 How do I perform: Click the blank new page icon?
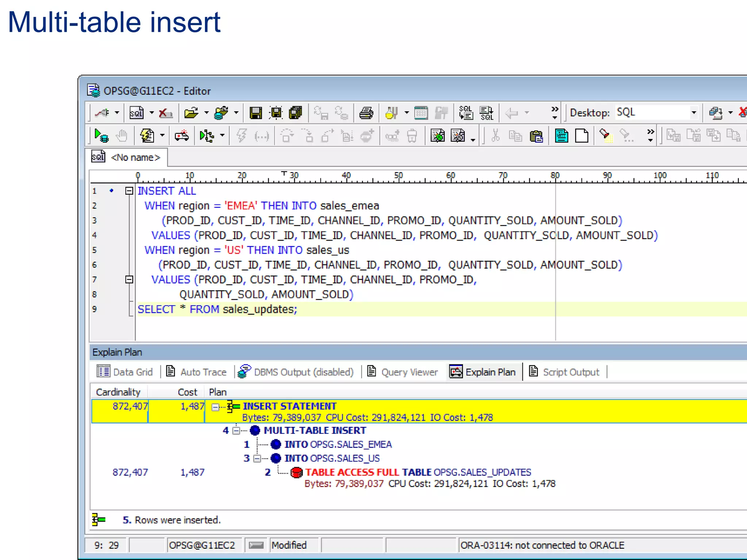pyautogui.click(x=581, y=136)
